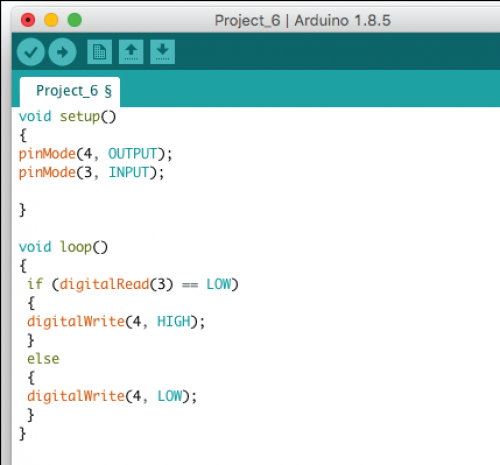Maximize the window with the green button
The width and height of the screenshot is (500, 465).
click(75, 20)
